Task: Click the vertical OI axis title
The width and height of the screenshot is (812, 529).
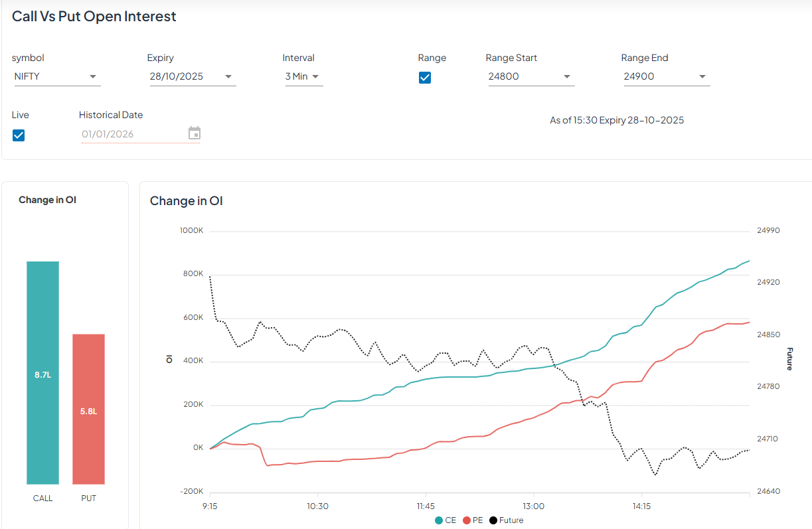Action: point(169,359)
